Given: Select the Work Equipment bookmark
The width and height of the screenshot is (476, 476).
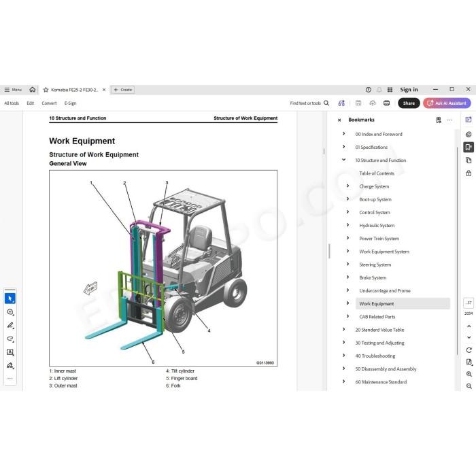Looking at the screenshot, I should (403, 303).
